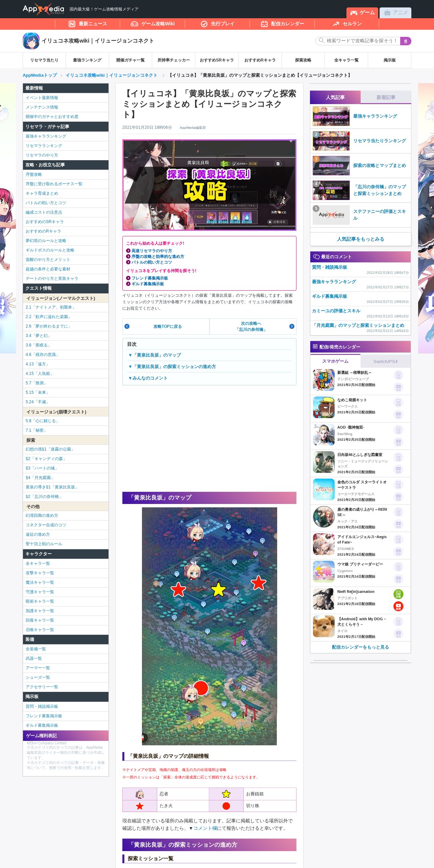Click NieR Re[in]carnation game icon
Screen dimensions: 434x868
(x=323, y=599)
